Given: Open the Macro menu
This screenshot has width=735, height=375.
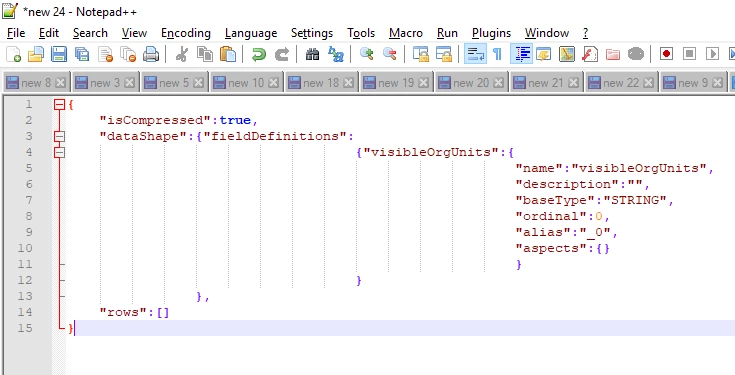Looking at the screenshot, I should (405, 33).
